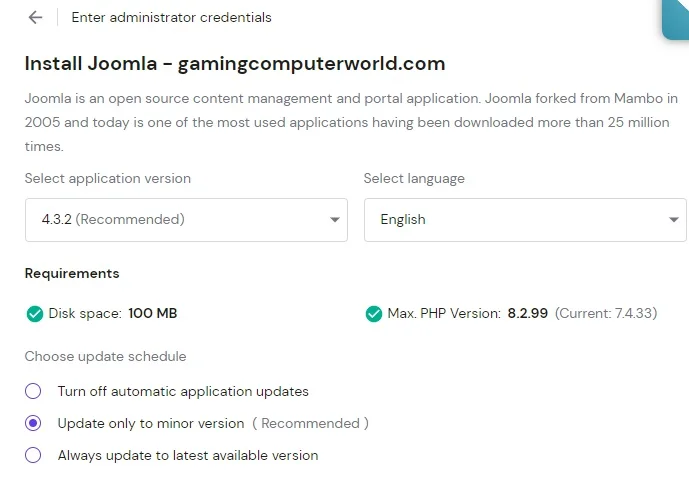Image resolution: width=689 pixels, height=479 pixels.
Task: Click the Select language label
Action: [414, 178]
